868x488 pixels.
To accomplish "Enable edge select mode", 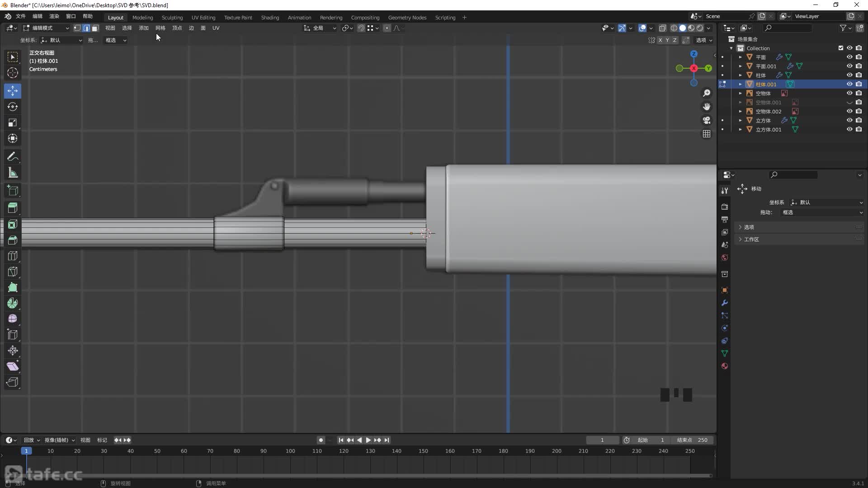I will click(x=86, y=28).
